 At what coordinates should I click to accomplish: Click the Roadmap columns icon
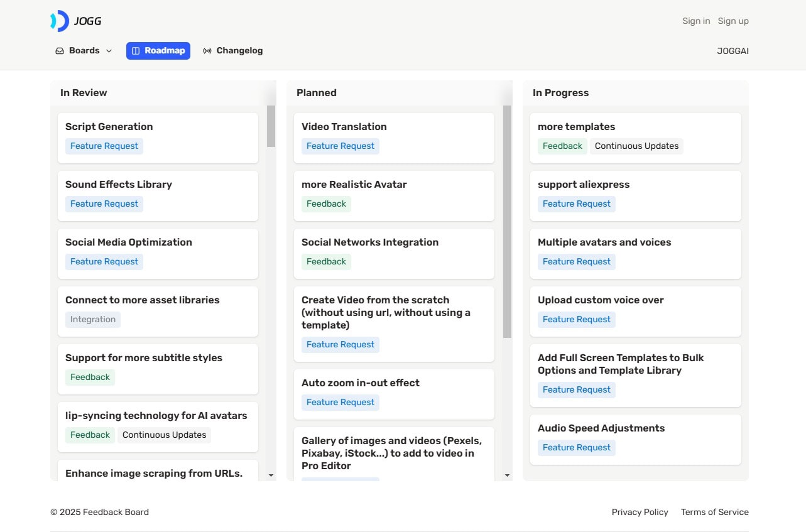(136, 51)
